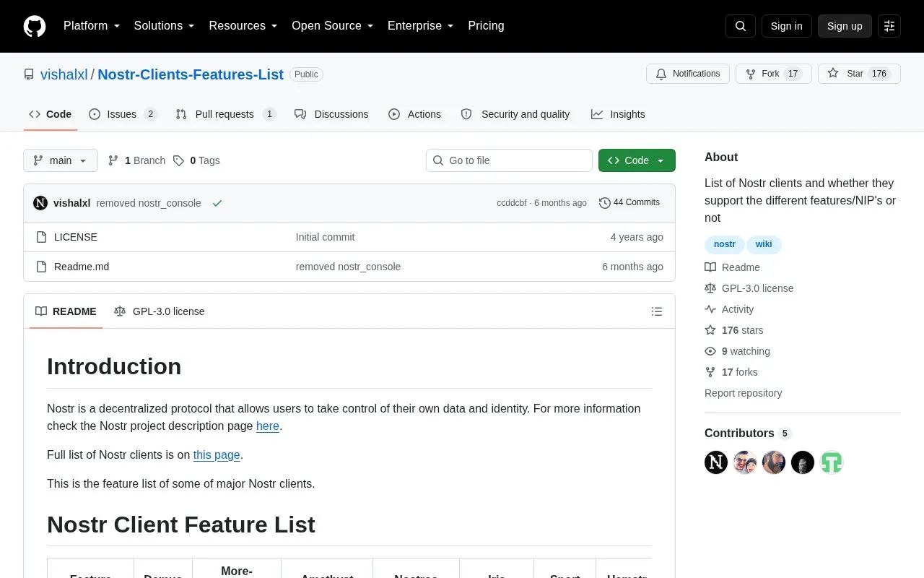Open the 17 forks sidebar link

click(x=731, y=372)
